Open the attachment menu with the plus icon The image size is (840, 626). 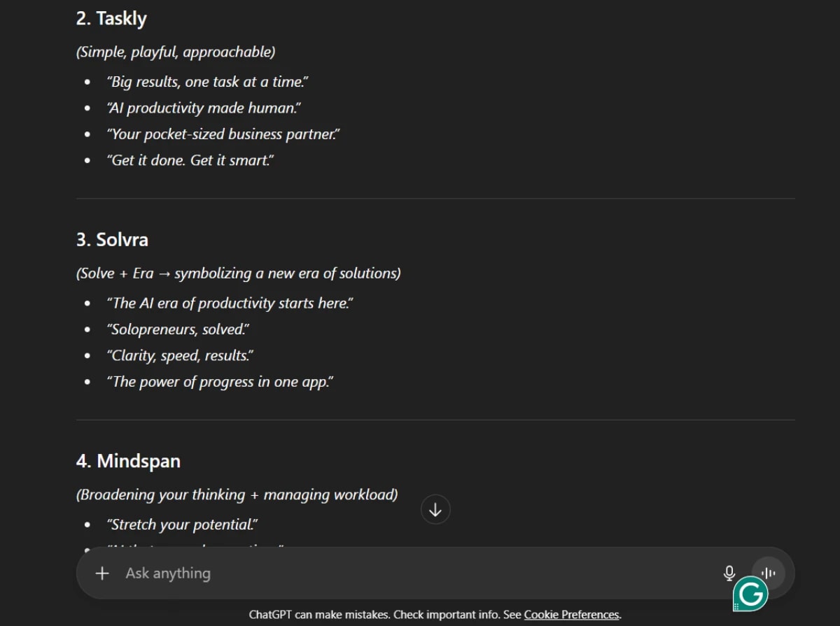click(x=102, y=573)
